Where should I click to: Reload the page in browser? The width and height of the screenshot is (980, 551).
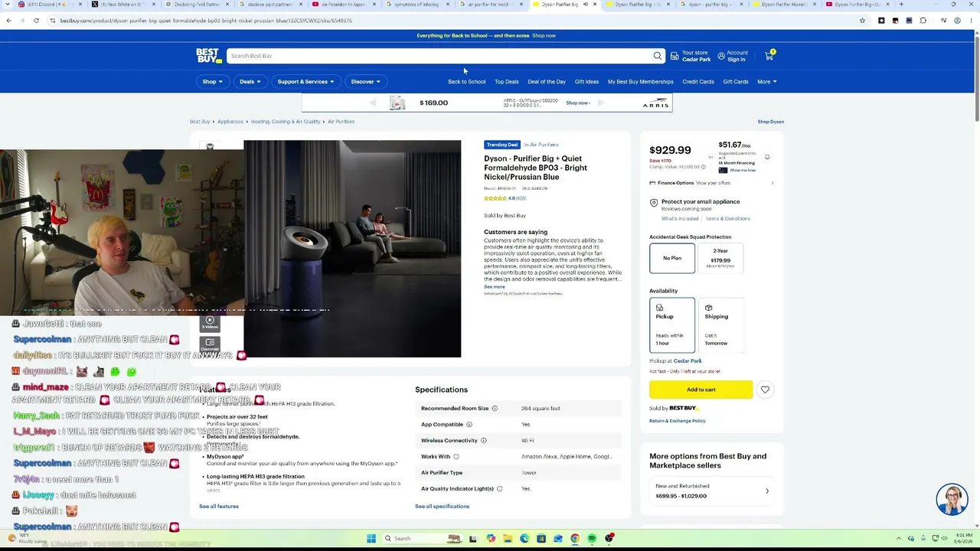tap(36, 21)
